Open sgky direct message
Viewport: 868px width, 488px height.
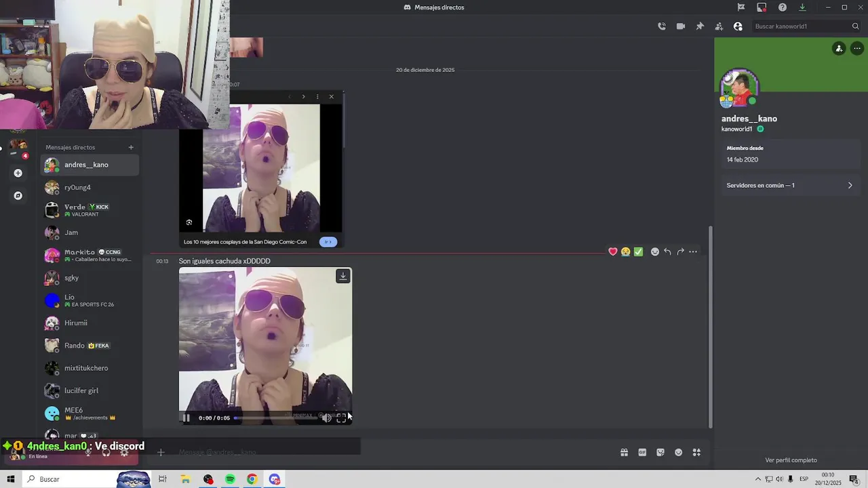(x=90, y=278)
